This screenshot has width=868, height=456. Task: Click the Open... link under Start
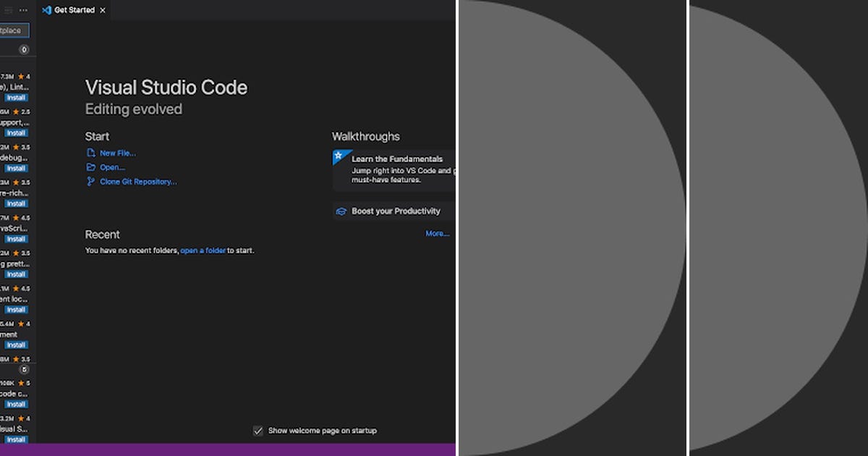[111, 167]
